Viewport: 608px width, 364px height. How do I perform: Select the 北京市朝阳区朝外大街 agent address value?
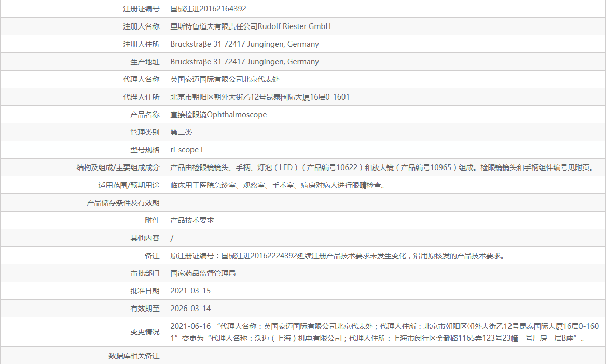coord(260,97)
